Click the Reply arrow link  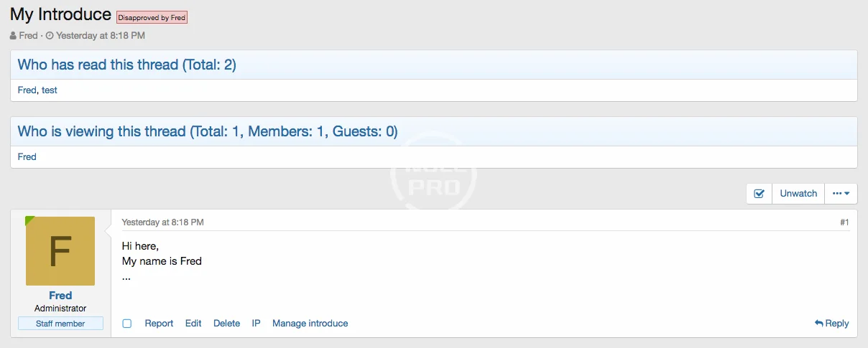(831, 324)
